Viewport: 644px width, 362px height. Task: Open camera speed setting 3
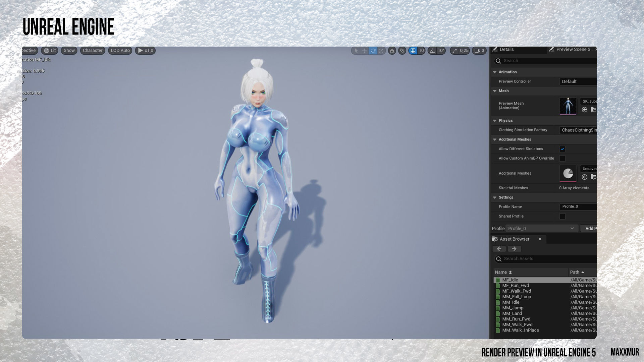pos(479,51)
